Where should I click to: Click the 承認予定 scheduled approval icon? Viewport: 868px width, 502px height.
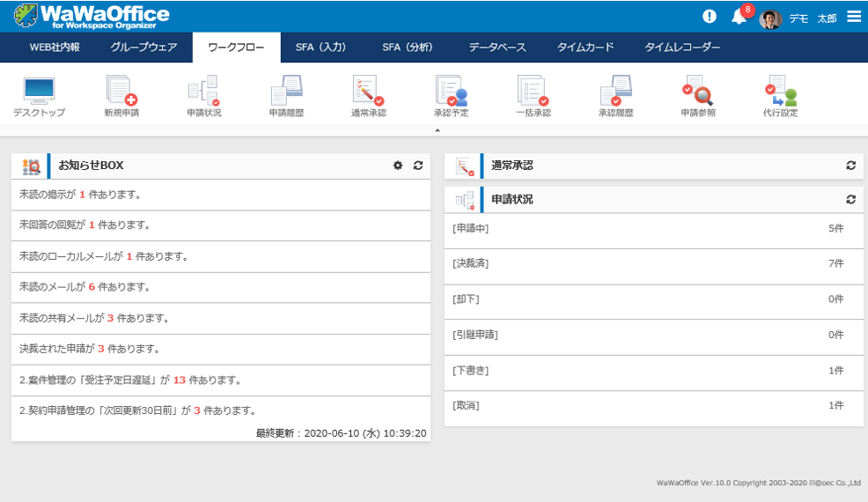pyautogui.click(x=451, y=95)
